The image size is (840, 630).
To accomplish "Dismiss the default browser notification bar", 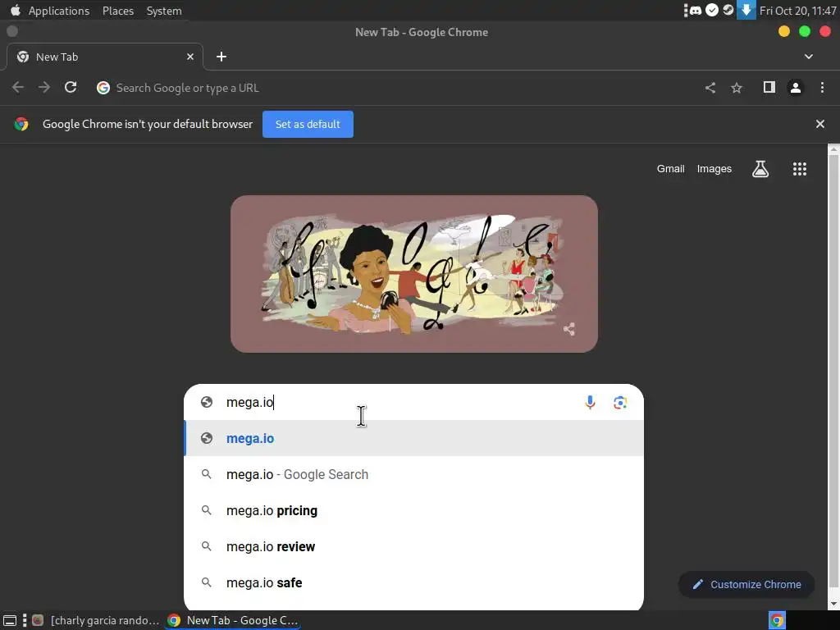I will click(820, 125).
